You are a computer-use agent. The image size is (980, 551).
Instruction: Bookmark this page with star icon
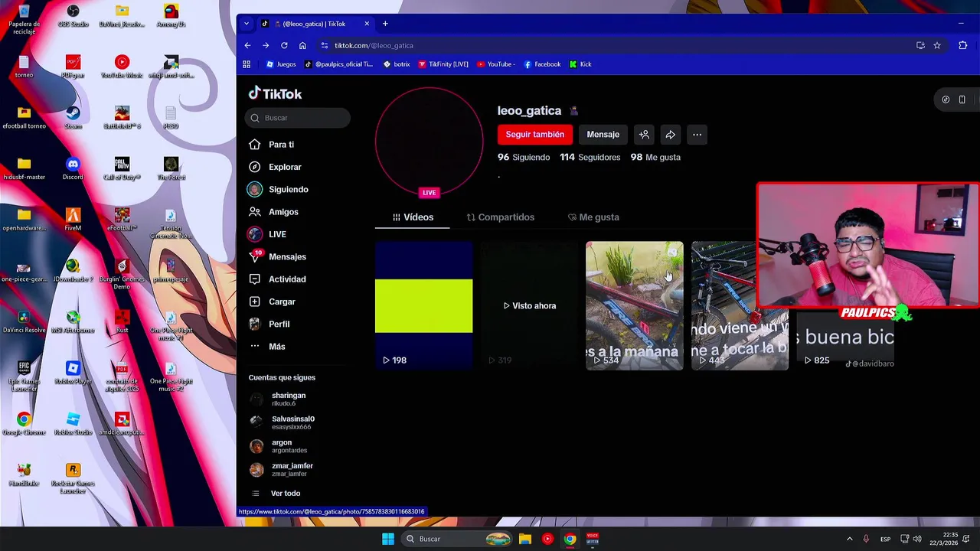tap(936, 45)
